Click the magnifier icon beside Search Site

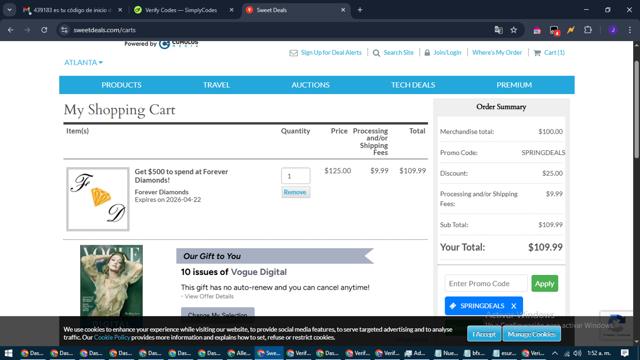click(376, 53)
